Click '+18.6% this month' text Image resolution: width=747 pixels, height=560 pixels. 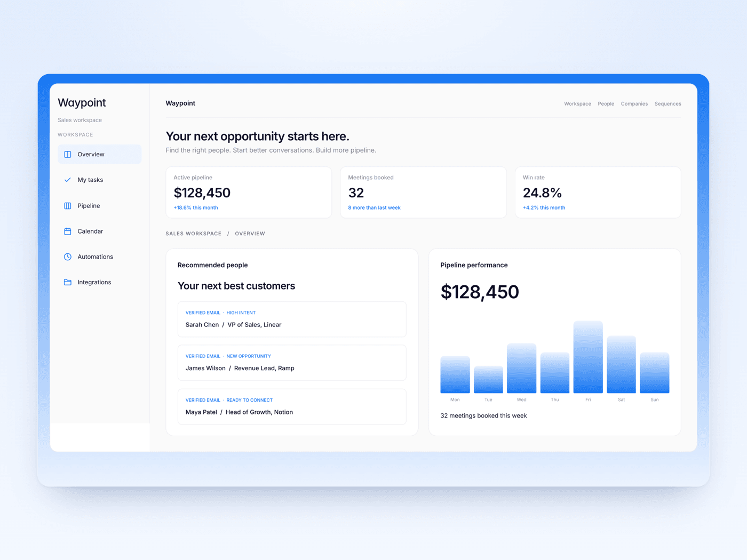196,208
